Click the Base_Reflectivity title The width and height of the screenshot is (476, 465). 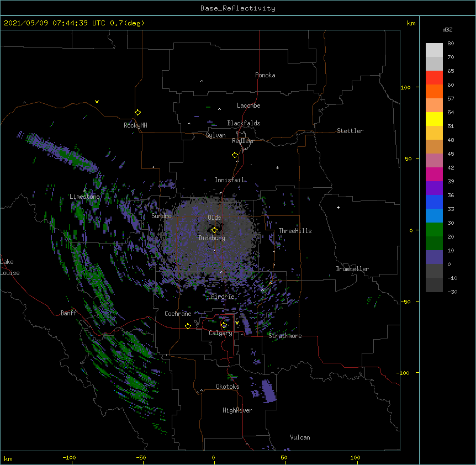click(238, 8)
